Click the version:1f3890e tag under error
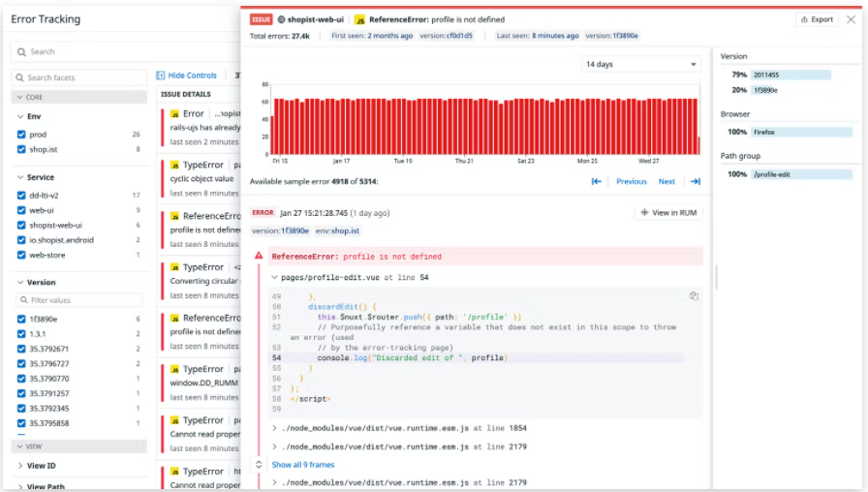The height and width of the screenshot is (492, 868). tap(280, 231)
